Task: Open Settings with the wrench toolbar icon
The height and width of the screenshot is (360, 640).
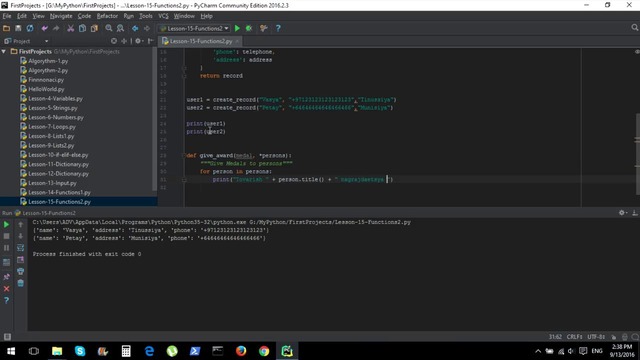Action: tap(264, 28)
